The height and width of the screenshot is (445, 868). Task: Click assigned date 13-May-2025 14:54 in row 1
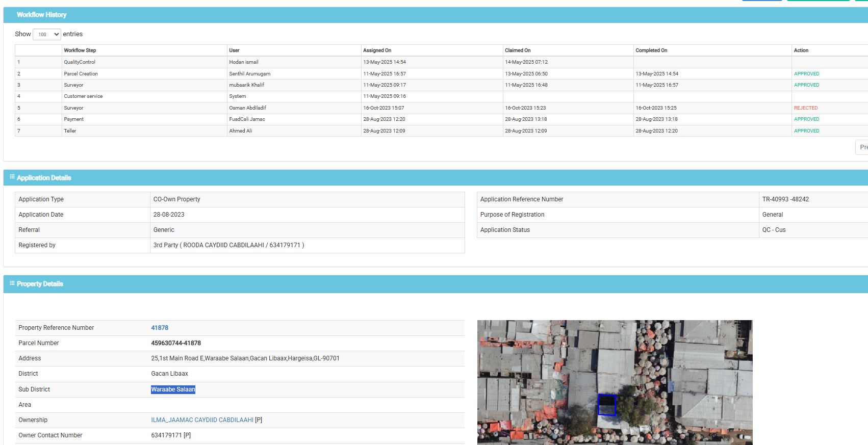click(x=385, y=62)
